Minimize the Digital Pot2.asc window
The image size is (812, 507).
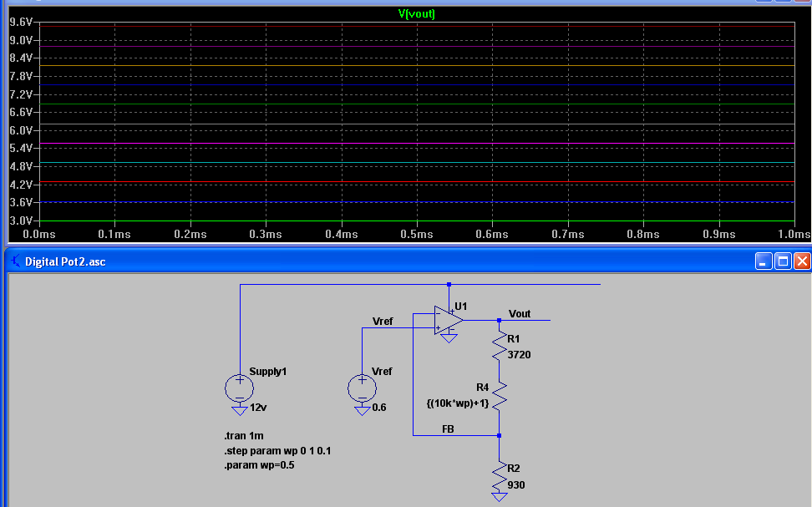click(764, 261)
